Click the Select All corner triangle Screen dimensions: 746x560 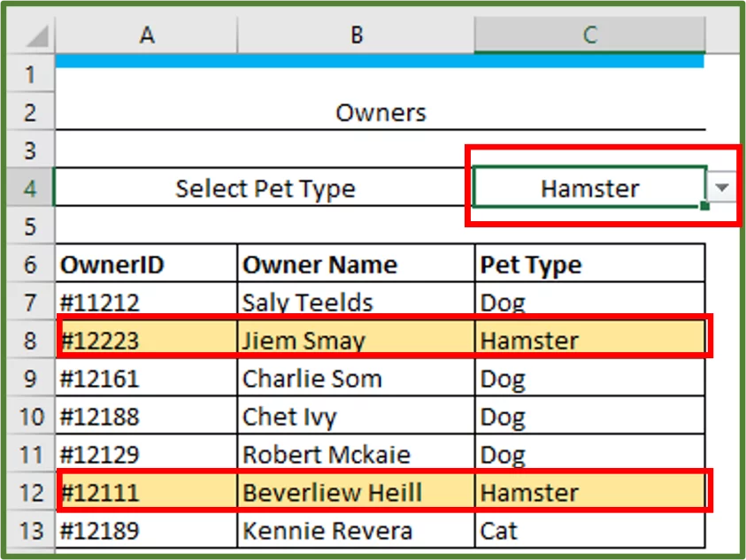(x=37, y=36)
